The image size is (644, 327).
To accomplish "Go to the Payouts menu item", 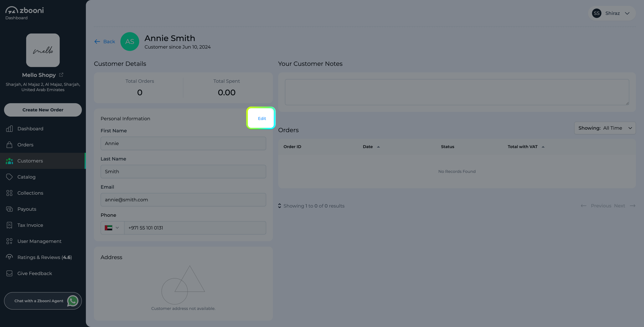I will tap(27, 209).
